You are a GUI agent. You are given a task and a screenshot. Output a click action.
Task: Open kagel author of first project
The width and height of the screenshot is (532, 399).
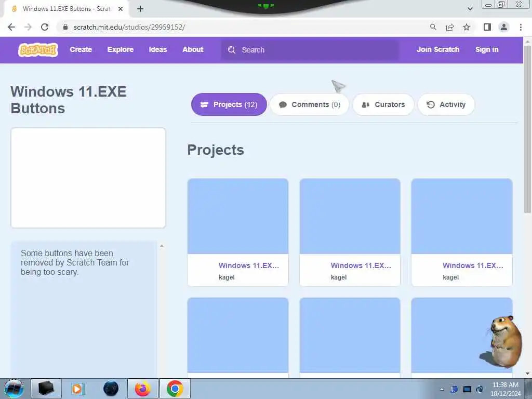[x=227, y=277]
